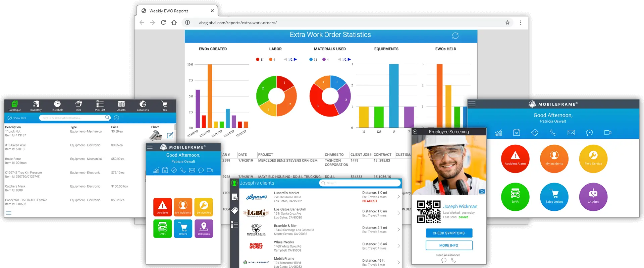Tap the Deliveries tile in phone app
The image size is (644, 268).
[204, 228]
